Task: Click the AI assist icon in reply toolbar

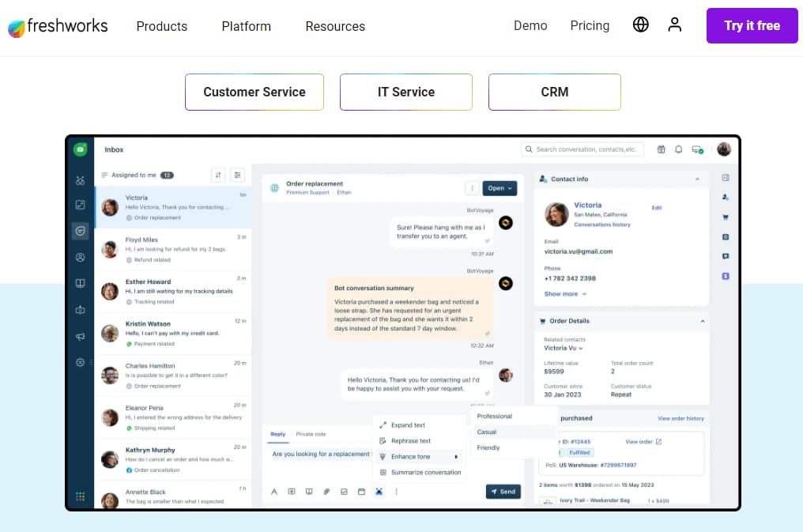Action: point(379,492)
